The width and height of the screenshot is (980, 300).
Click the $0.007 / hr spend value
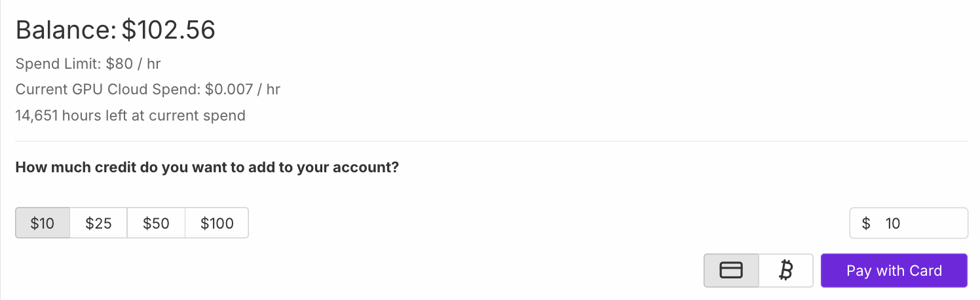242,89
